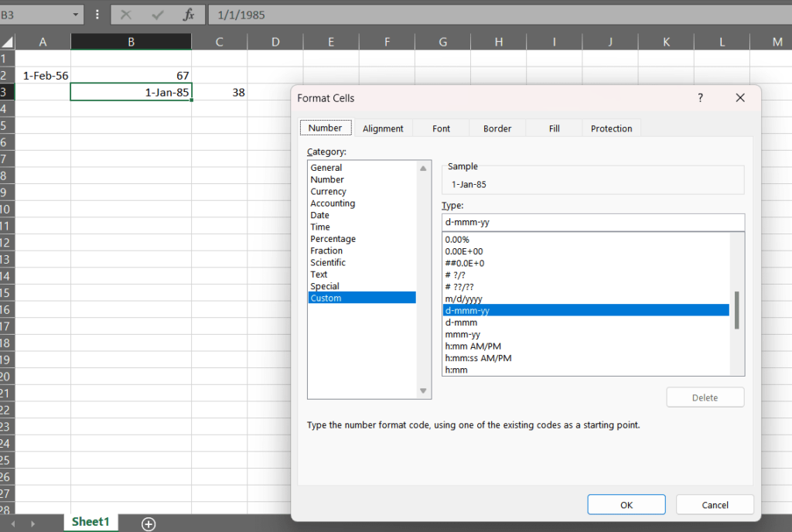Open the Border tab
The height and width of the screenshot is (532, 792).
[497, 128]
